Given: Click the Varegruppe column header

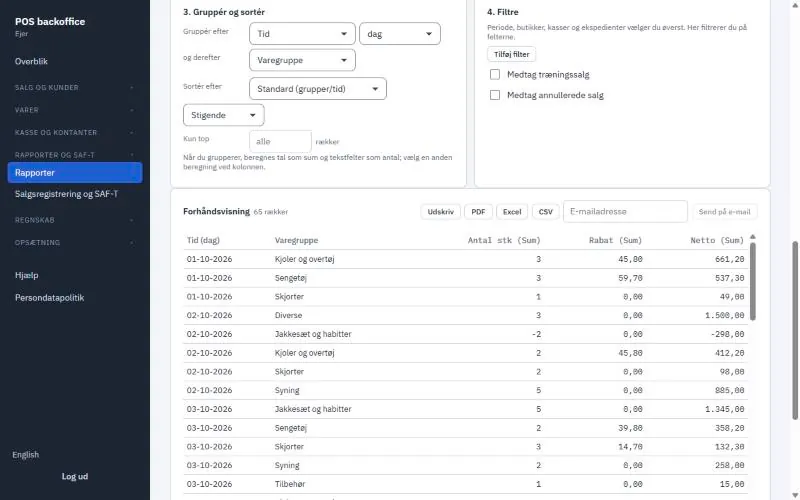Looking at the screenshot, I should point(296,240).
